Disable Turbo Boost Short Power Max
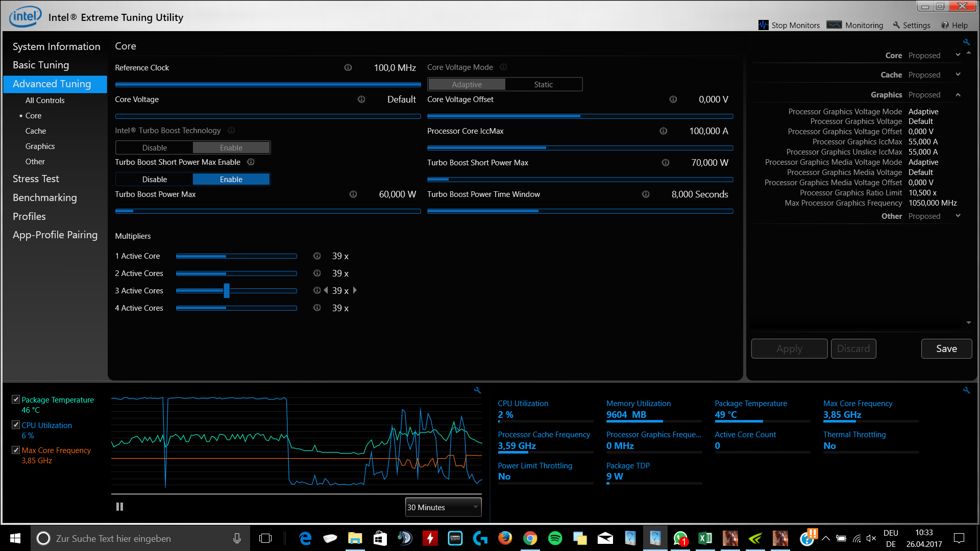This screenshot has height=551, width=980. coord(155,179)
